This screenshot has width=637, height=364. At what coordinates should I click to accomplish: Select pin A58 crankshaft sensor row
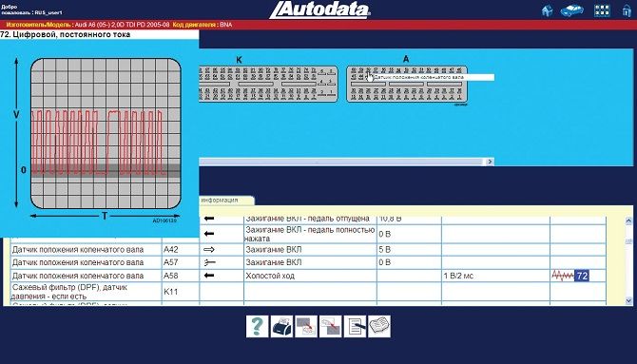point(308,276)
